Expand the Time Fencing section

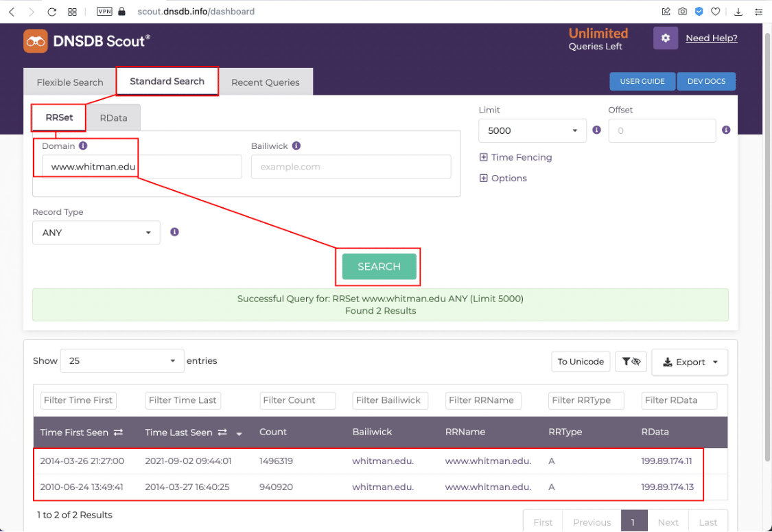515,157
